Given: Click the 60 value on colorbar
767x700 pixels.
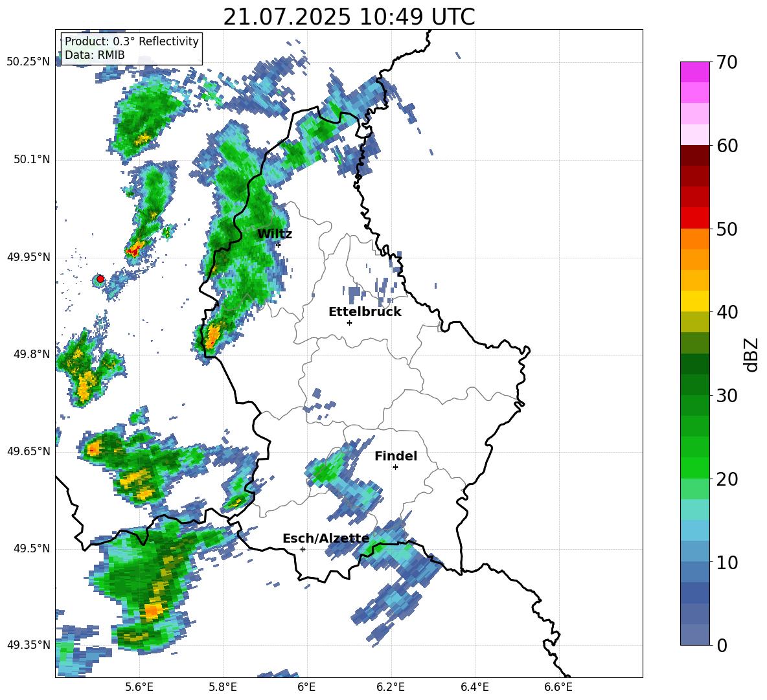Looking at the screenshot, I should point(727,146).
